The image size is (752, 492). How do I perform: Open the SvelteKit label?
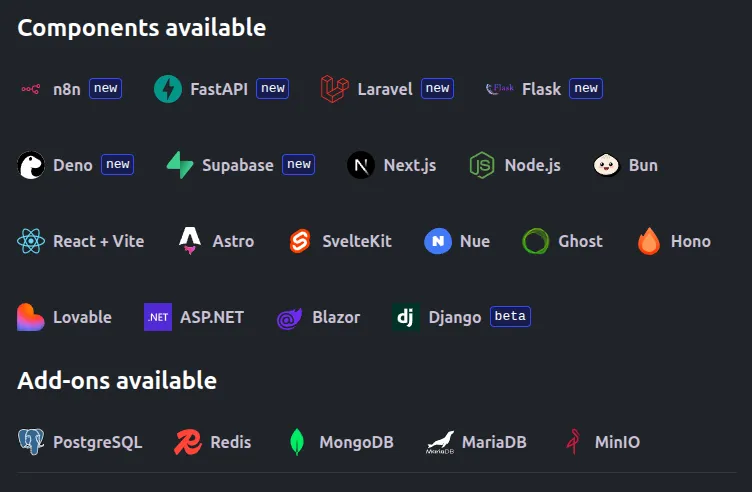tap(357, 241)
